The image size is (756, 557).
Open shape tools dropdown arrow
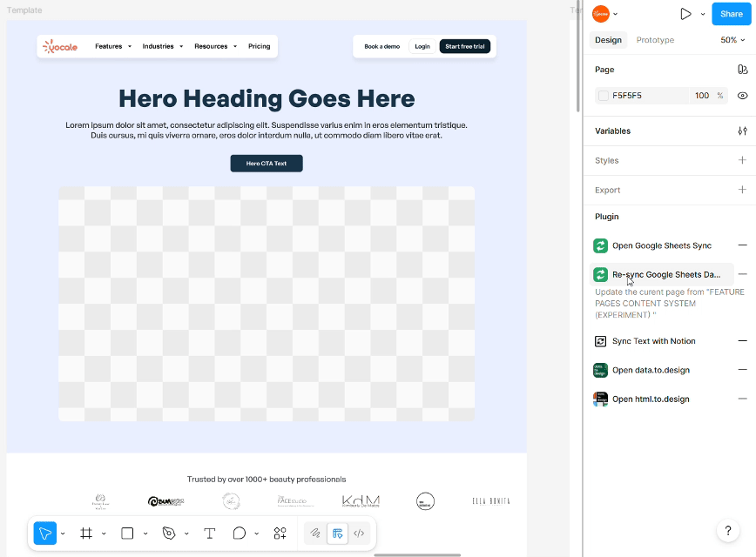click(x=145, y=534)
